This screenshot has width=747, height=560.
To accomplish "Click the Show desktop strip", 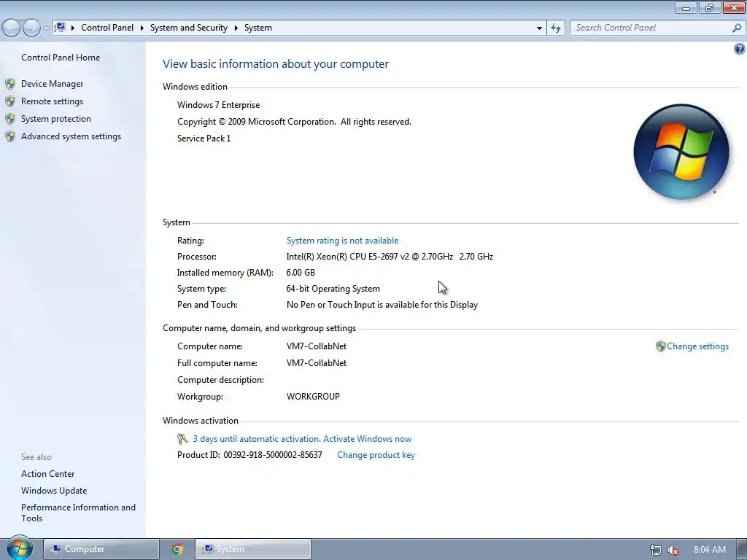I will (742, 549).
